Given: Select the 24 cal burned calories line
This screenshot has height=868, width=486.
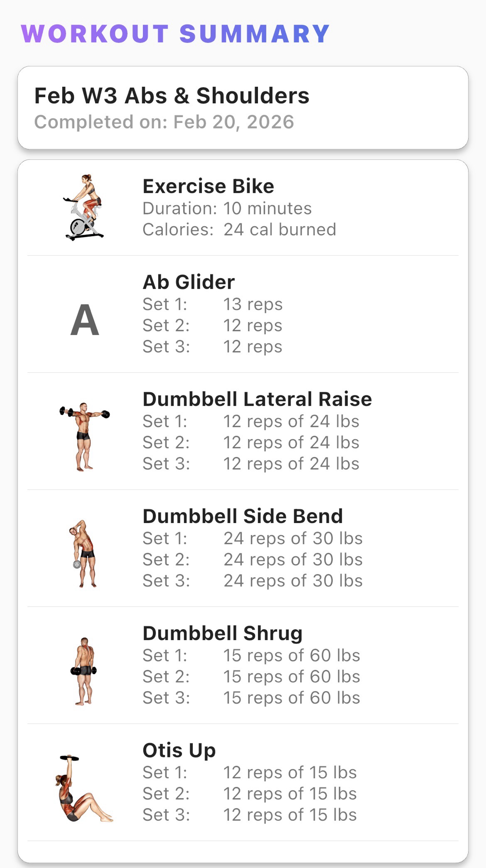Looking at the screenshot, I should click(x=239, y=230).
